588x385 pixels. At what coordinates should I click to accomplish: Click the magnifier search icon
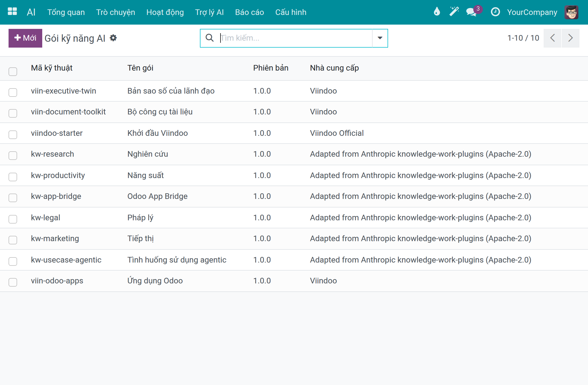(210, 38)
